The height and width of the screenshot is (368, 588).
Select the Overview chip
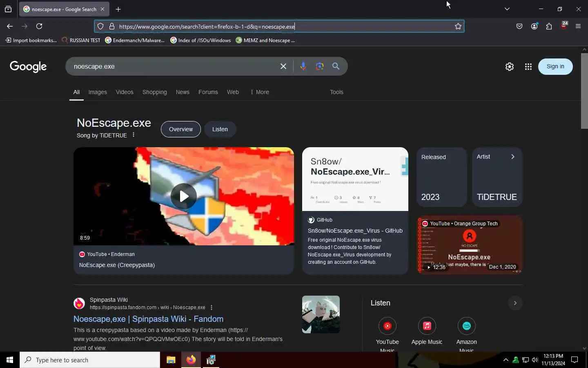[181, 129]
